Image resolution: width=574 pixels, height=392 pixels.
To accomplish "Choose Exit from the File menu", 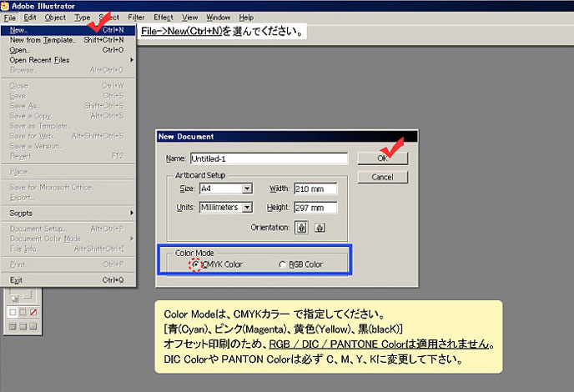I will 68,280.
